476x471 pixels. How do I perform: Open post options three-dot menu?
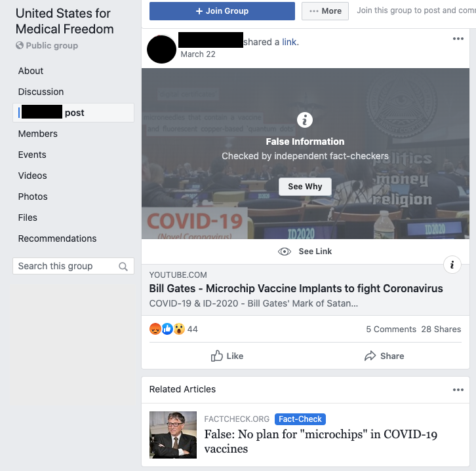tap(458, 39)
